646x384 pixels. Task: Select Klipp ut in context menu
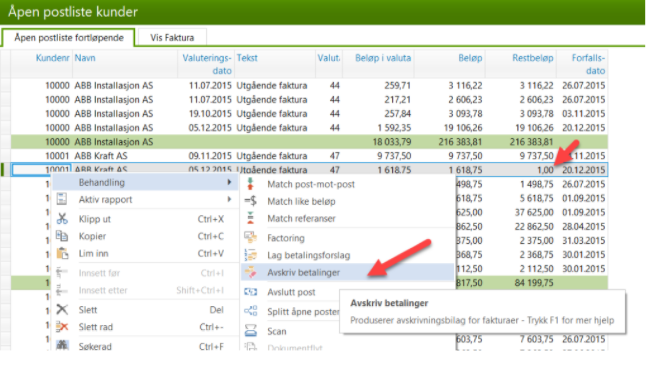point(145,219)
